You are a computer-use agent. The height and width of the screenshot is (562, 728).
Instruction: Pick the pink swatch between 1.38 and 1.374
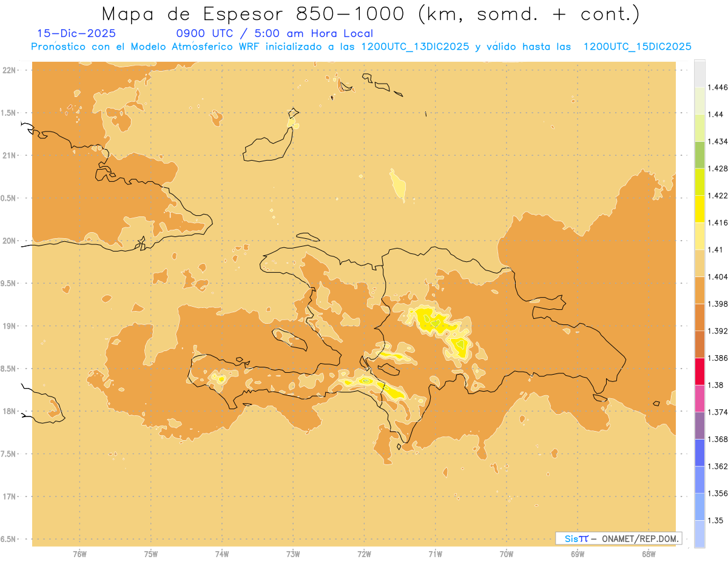click(699, 398)
